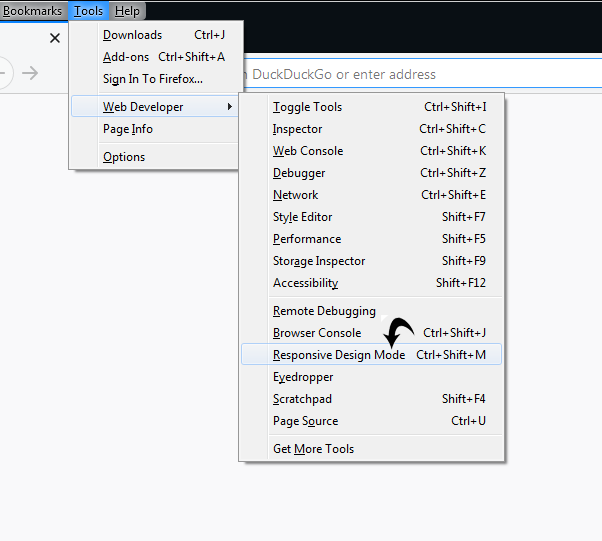602x541 pixels.
Task: Open Browser Console from submenu
Action: pyautogui.click(x=371, y=333)
